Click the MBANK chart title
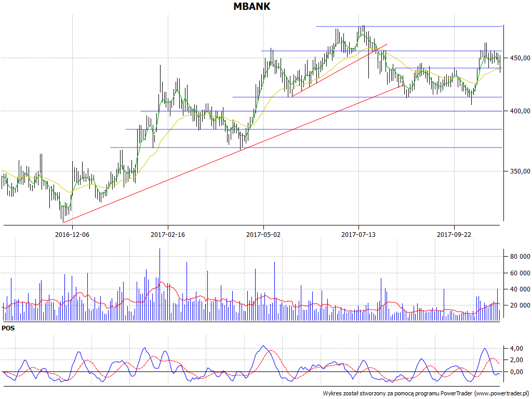Viewport: 532px width, 399px height. (252, 6)
